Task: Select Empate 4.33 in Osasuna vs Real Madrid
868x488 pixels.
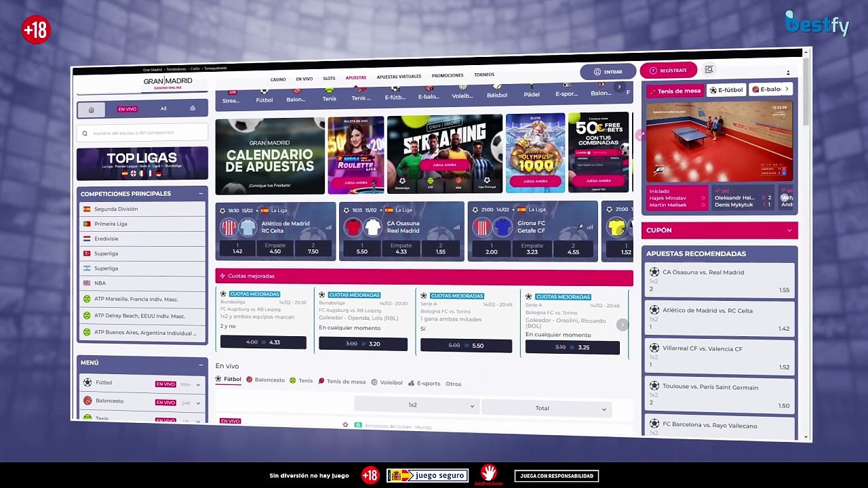Action: (401, 249)
